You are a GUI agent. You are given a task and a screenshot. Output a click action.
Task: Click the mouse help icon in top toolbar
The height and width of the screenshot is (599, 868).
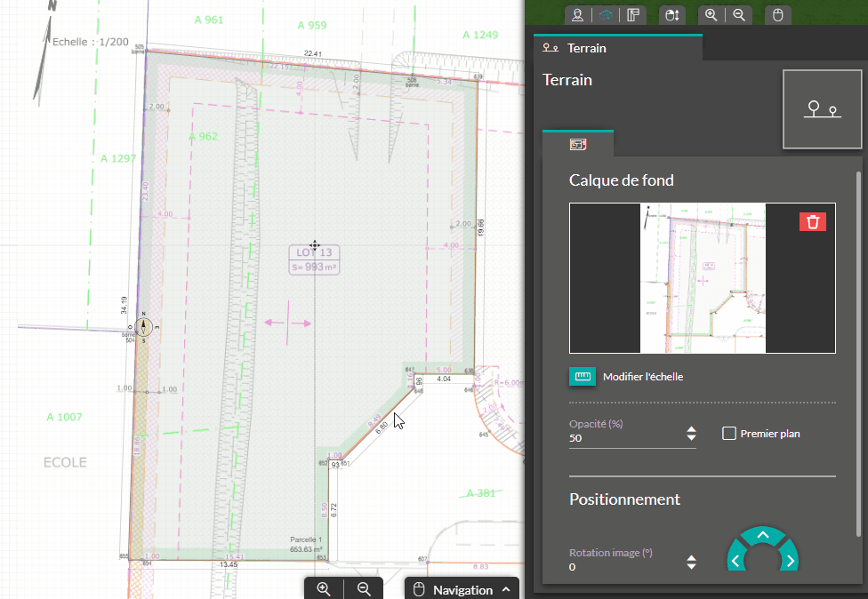pyautogui.click(x=778, y=14)
